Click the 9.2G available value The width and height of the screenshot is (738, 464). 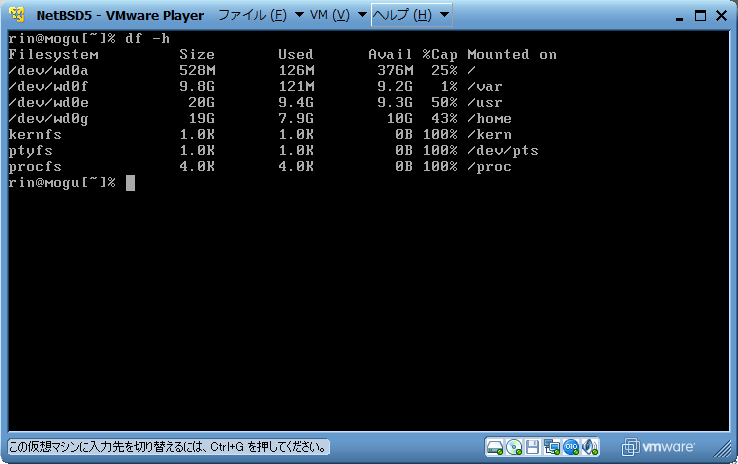click(x=395, y=87)
